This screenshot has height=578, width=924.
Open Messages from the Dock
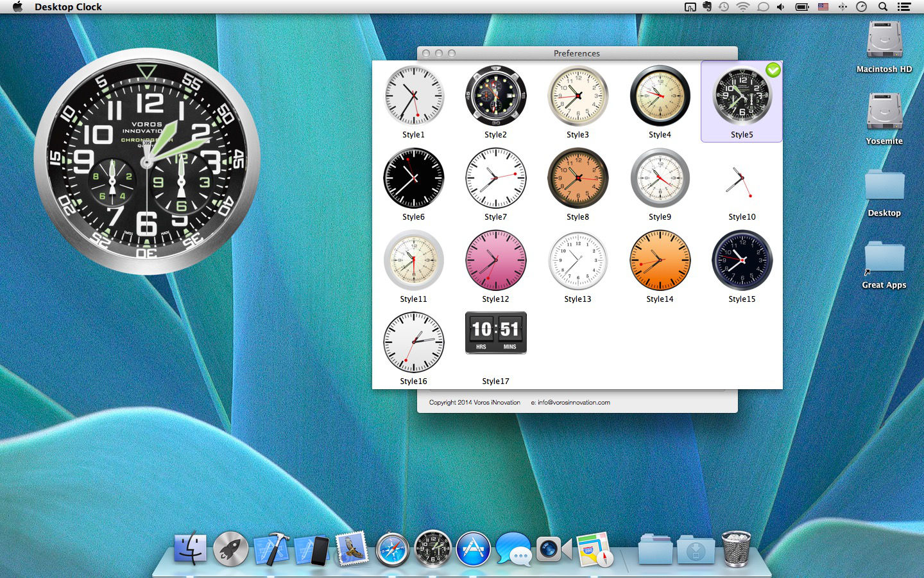coord(514,550)
